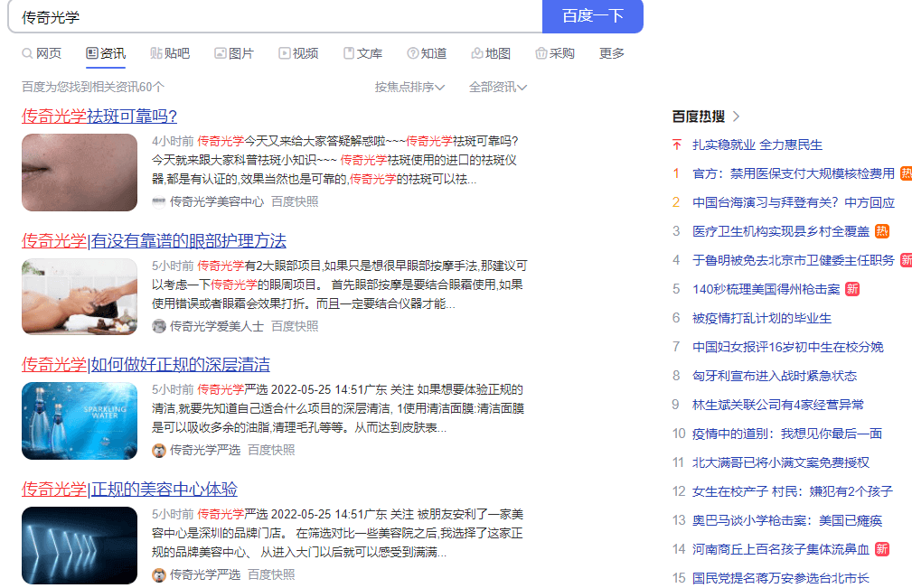Switch to the 网页 tab
The width and height of the screenshot is (912, 588).
42,53
